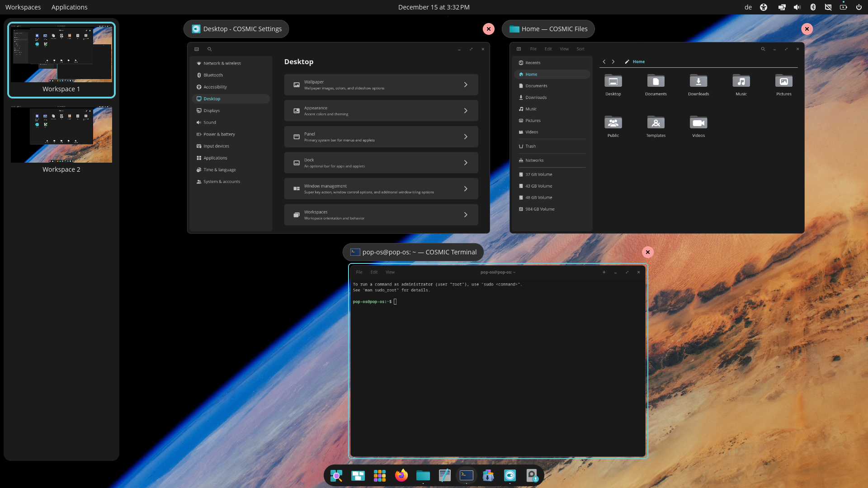
Task: Open the COSMIC Terminal dock icon
Action: tap(466, 475)
